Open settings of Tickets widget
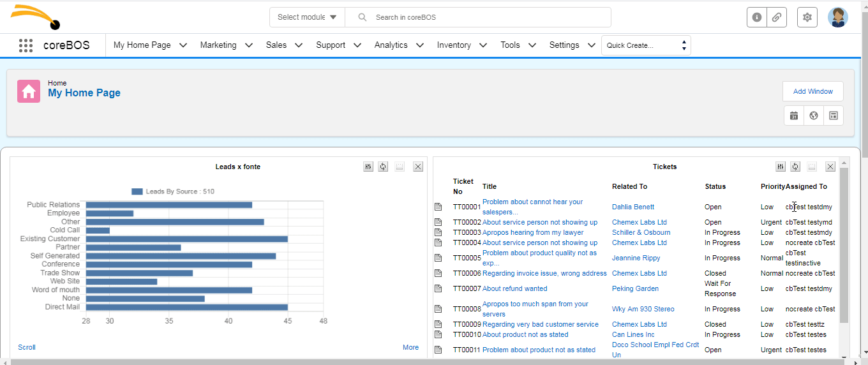The width and height of the screenshot is (868, 365). (x=781, y=167)
